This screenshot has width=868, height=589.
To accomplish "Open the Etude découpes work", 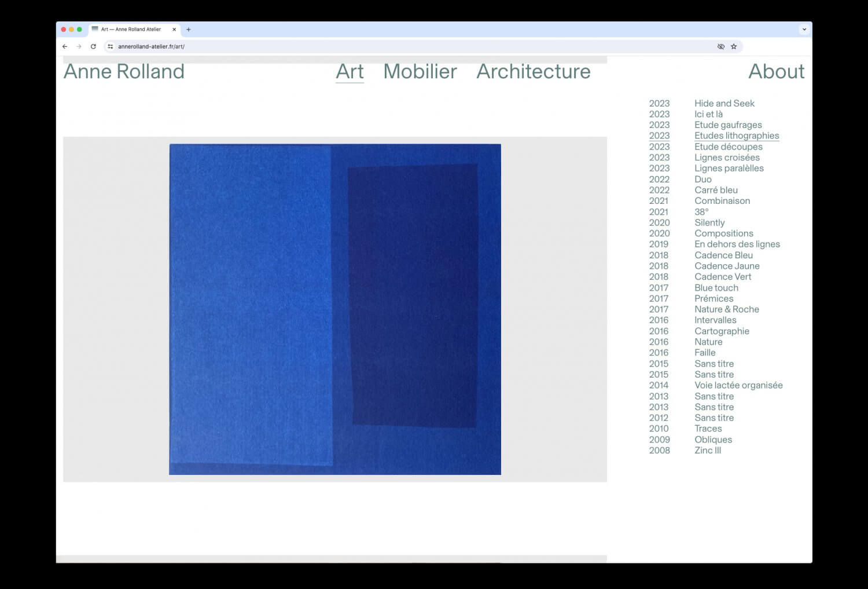I will click(x=729, y=147).
